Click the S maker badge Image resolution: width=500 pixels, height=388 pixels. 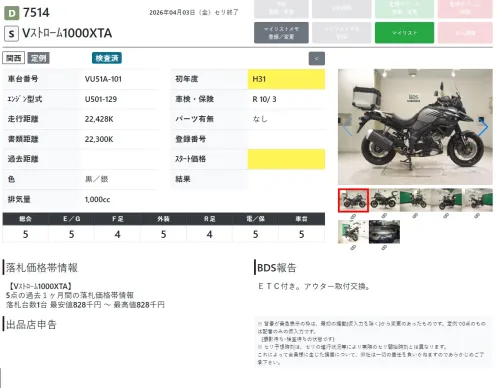pos(11,33)
